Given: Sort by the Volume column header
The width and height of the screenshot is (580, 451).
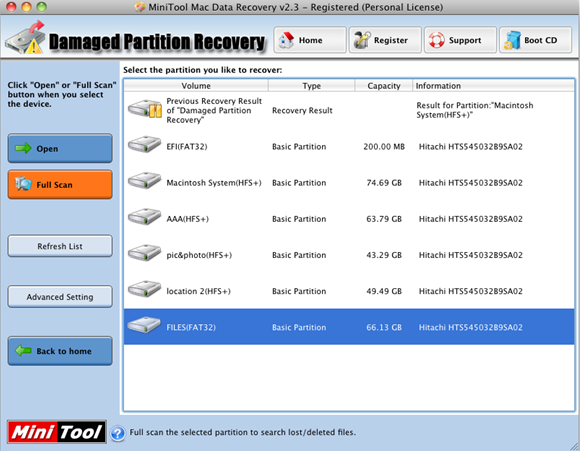Looking at the screenshot, I should coord(196,86).
